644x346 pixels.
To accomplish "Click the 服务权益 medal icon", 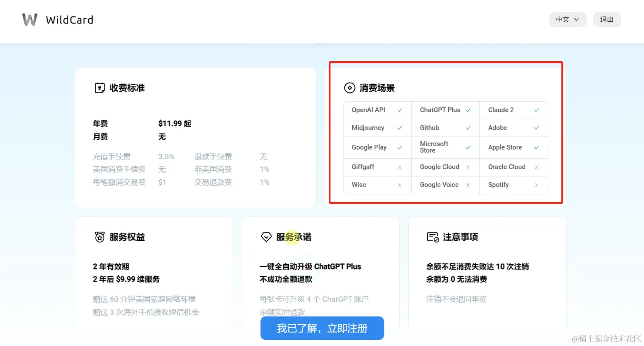I will [100, 237].
